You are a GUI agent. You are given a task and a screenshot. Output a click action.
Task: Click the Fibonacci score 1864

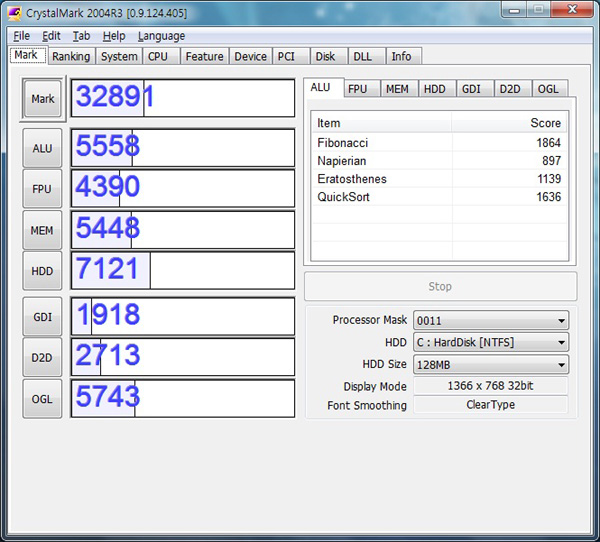548,143
